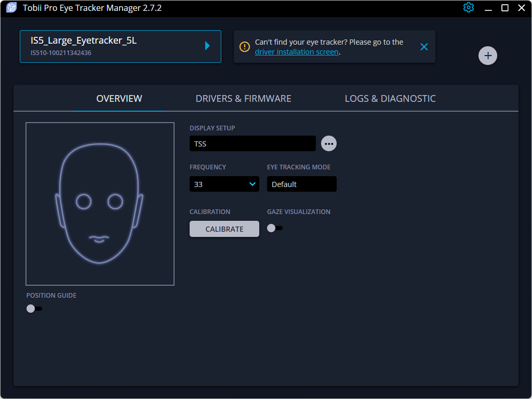Turn on Gaze Visualization switch
The image size is (532, 399).
pos(274,228)
